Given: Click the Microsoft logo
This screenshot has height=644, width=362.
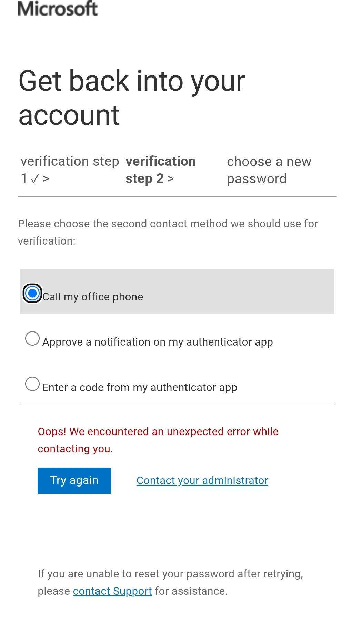Looking at the screenshot, I should coord(57,9).
